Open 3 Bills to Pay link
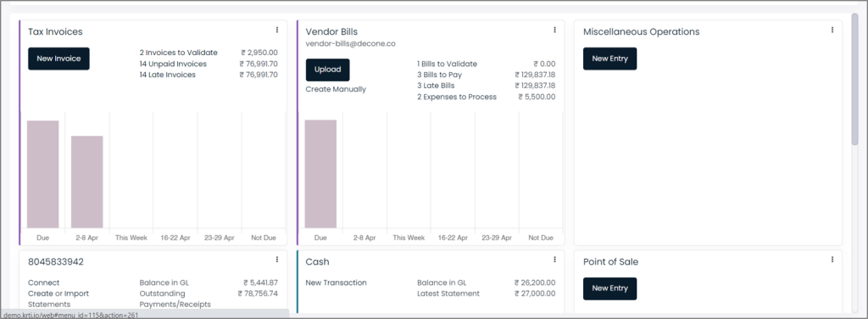Viewport: 868px width, 319px height. tap(440, 75)
